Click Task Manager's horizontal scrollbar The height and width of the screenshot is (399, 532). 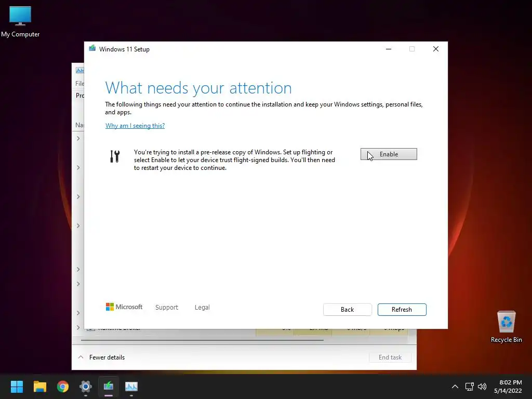click(202, 340)
